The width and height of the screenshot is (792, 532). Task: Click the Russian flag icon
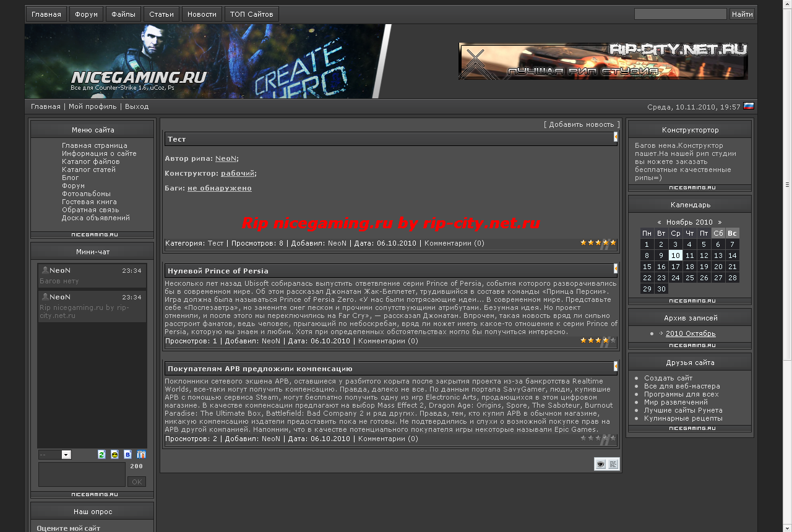[x=749, y=106]
